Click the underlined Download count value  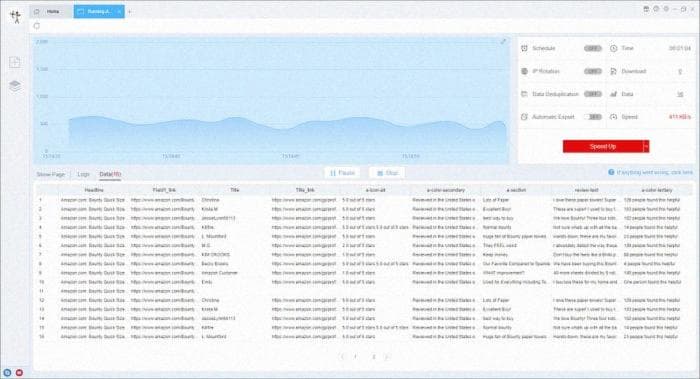tap(680, 71)
